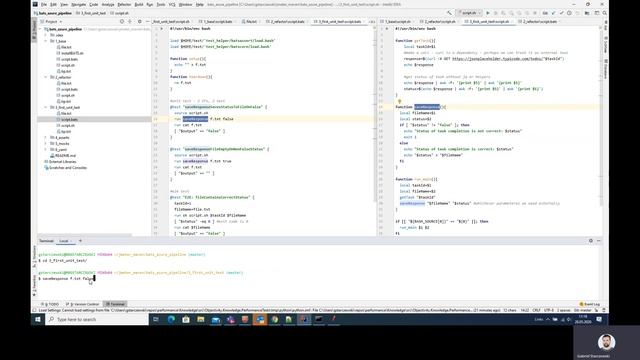Expand the 4_asserts folder
This screenshot has height=360, width=640.
pos(46,138)
